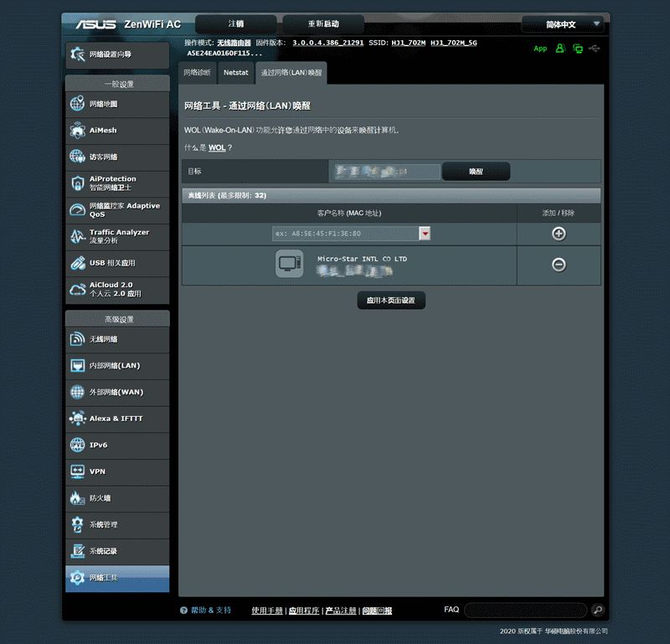Click the FAQ search magnifier icon
The height and width of the screenshot is (644, 670).
[x=598, y=610]
